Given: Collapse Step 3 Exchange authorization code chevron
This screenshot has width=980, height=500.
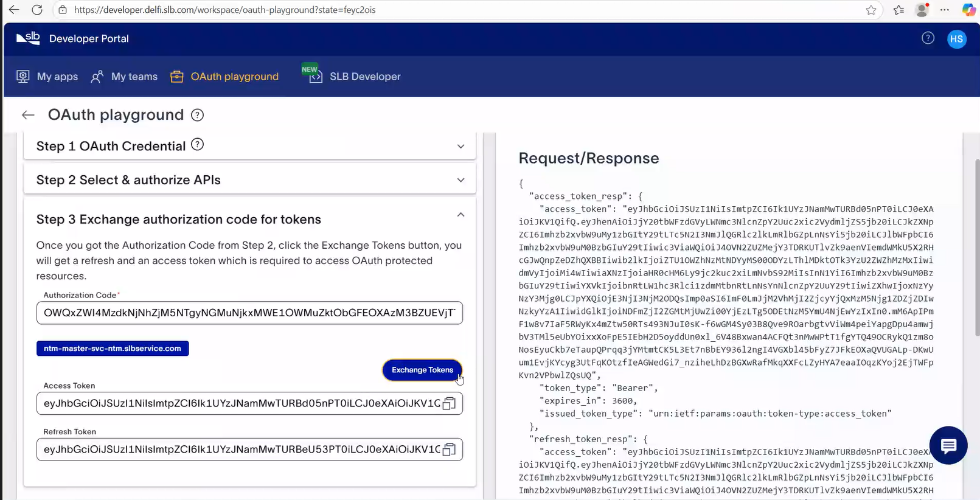Looking at the screenshot, I should (460, 215).
